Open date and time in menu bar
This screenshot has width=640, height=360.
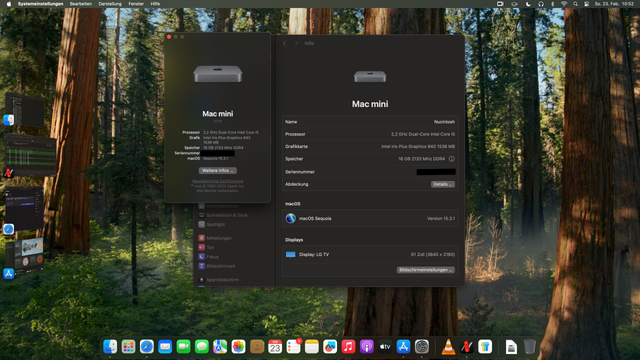[614, 4]
